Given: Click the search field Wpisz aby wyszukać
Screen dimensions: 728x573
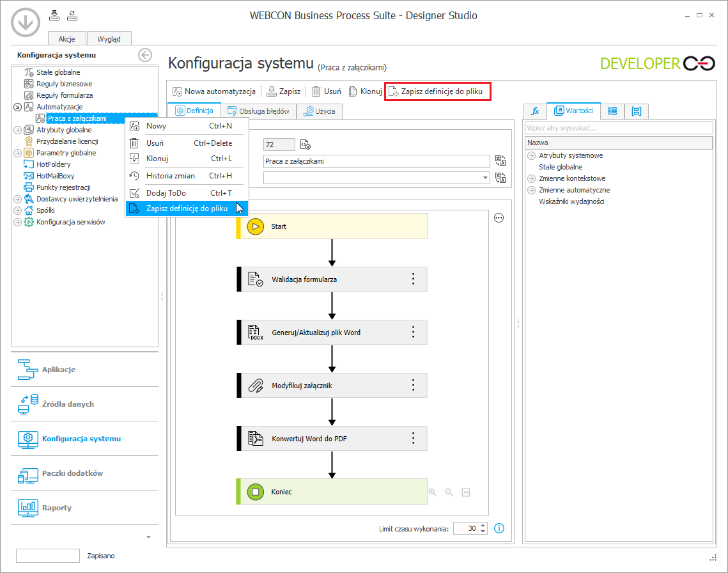Looking at the screenshot, I should click(619, 128).
